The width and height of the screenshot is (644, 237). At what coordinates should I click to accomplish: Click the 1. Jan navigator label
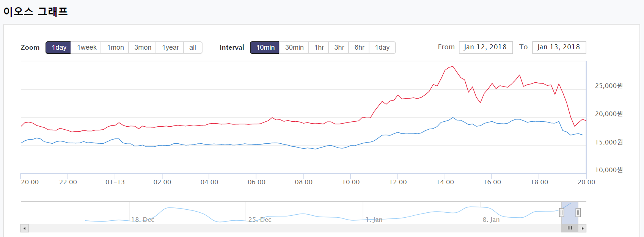point(374,220)
